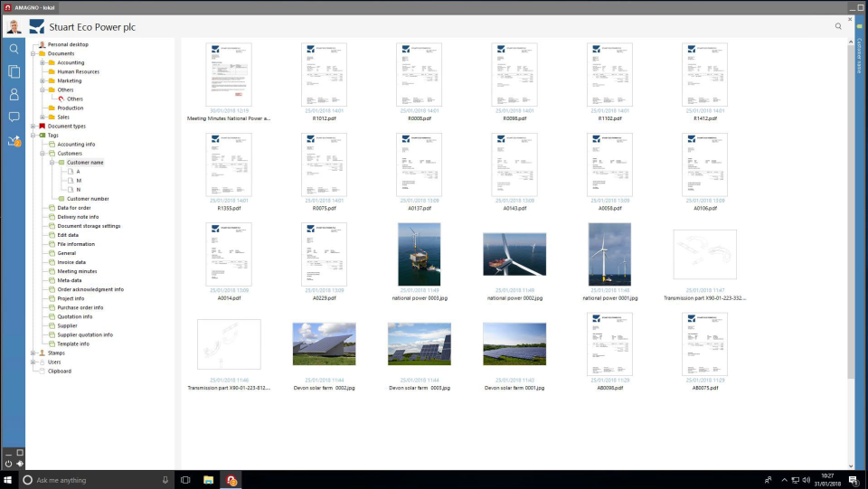This screenshot has width=868, height=489.
Task: Select national power 0001.jpg image thumbnail
Action: (609, 255)
